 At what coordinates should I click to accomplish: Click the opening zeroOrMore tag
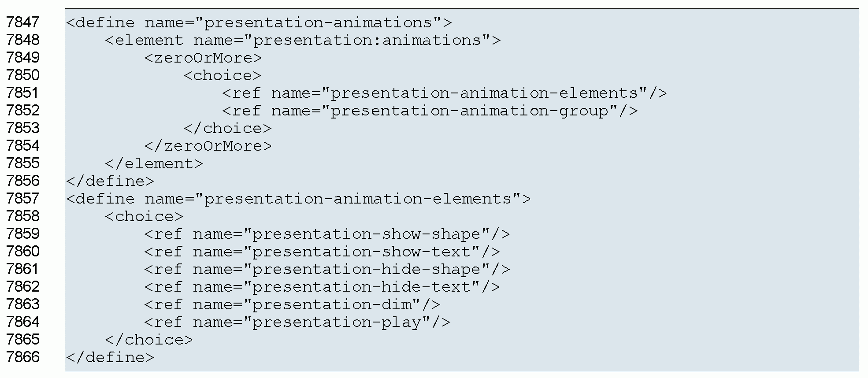(x=203, y=58)
